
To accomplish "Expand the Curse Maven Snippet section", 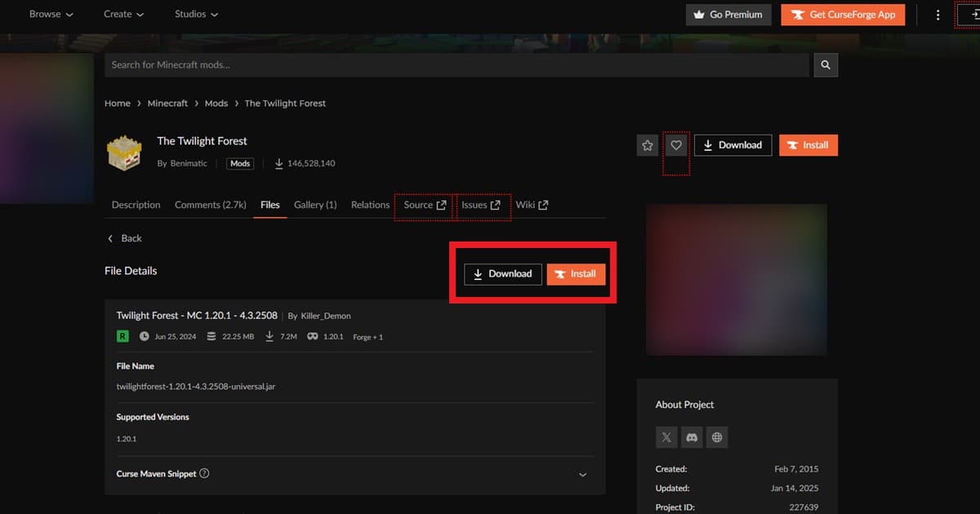I will point(583,474).
